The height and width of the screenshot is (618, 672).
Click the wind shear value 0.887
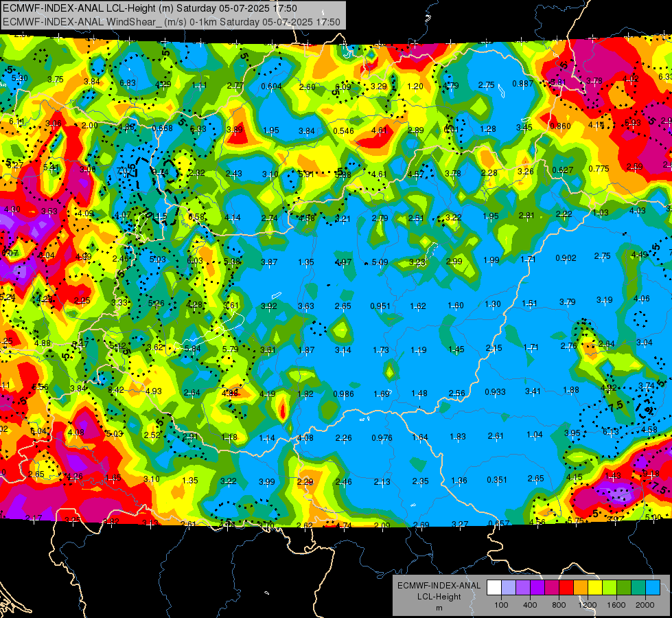[523, 84]
